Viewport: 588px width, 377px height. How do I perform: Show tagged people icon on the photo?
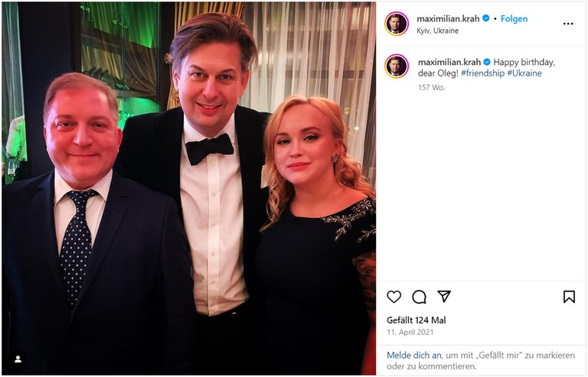click(18, 358)
